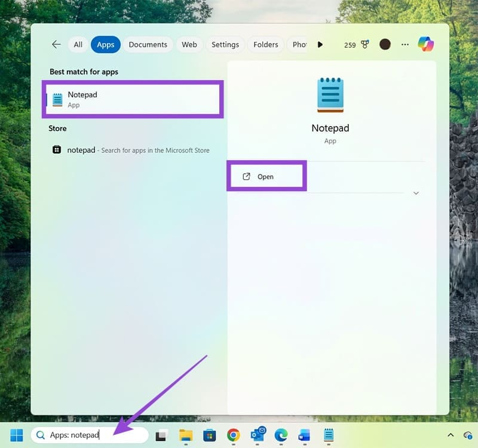Launch Google Chrome from the taskbar
The width and height of the screenshot is (478, 448).
tap(234, 435)
